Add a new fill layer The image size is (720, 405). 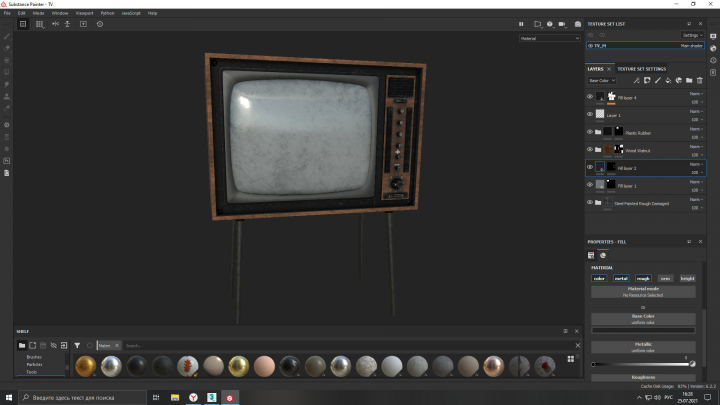[x=668, y=80]
